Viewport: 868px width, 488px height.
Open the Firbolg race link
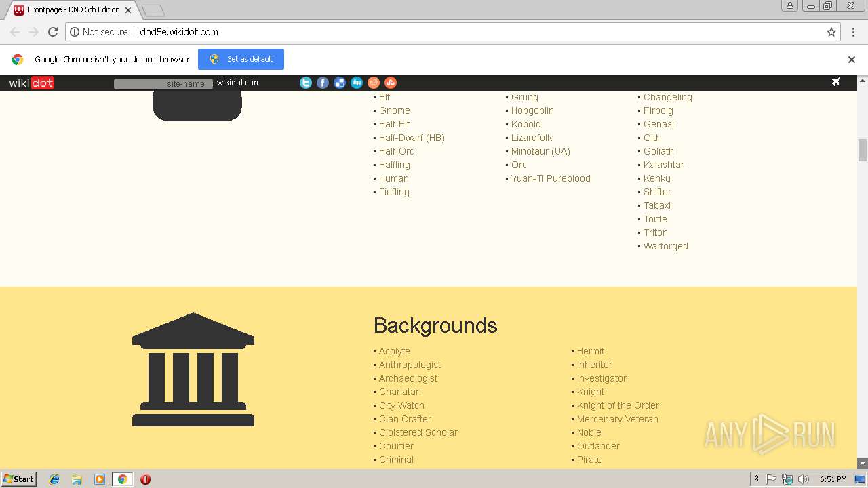[x=658, y=110]
